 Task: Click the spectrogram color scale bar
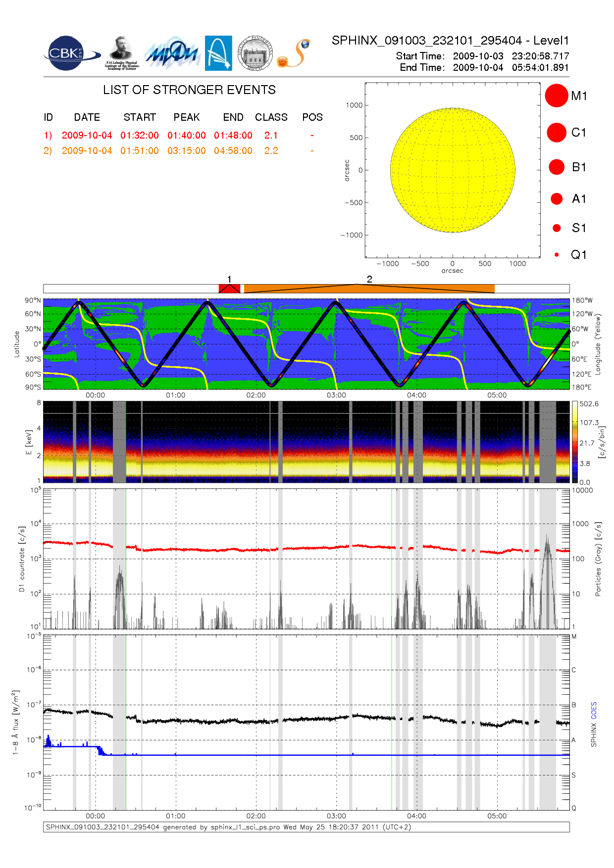(x=574, y=442)
